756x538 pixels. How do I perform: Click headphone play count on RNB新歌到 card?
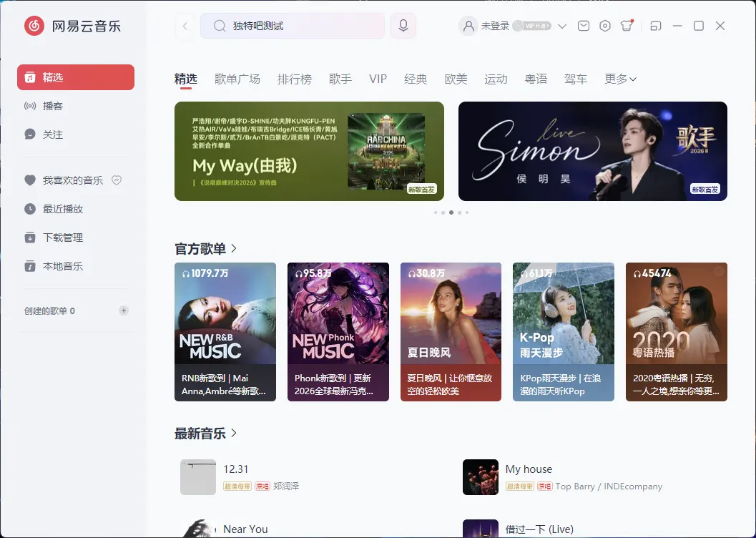pyautogui.click(x=205, y=273)
